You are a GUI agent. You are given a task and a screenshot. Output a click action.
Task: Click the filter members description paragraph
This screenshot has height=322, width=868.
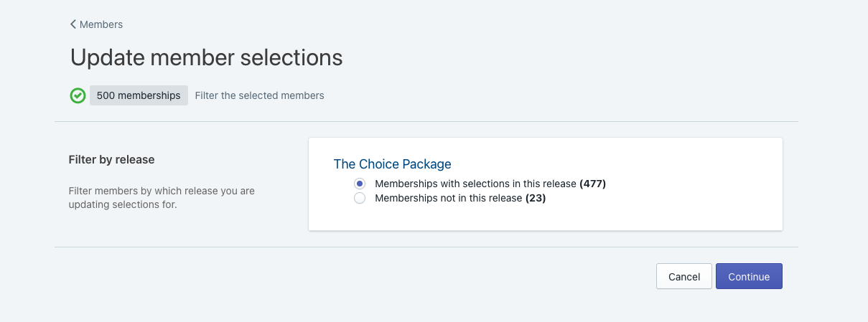[x=161, y=198]
